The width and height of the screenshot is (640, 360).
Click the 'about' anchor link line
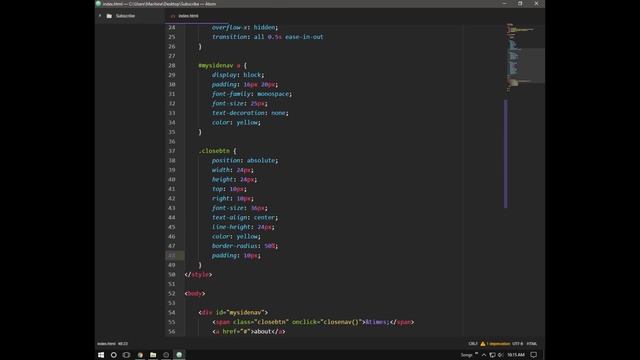249,331
